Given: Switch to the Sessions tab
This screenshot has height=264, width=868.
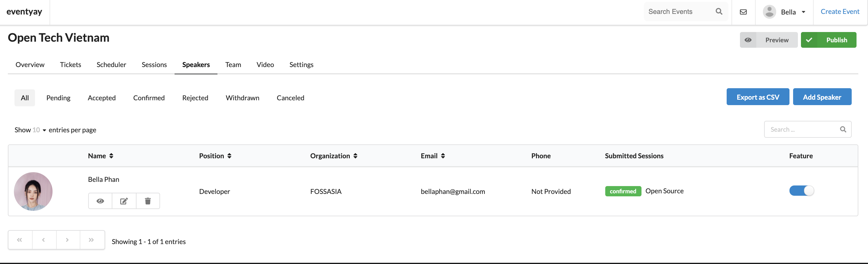Looking at the screenshot, I should (154, 65).
